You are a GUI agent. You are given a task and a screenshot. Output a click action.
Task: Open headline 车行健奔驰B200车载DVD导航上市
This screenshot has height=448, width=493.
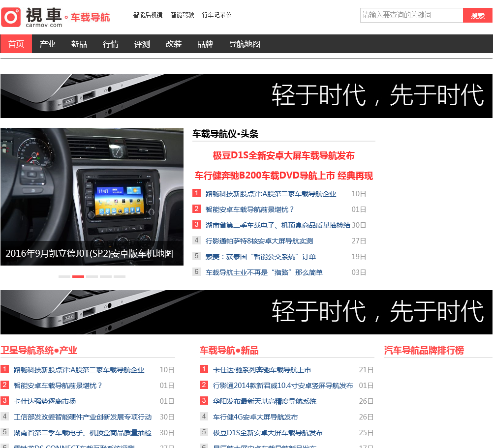(x=283, y=176)
